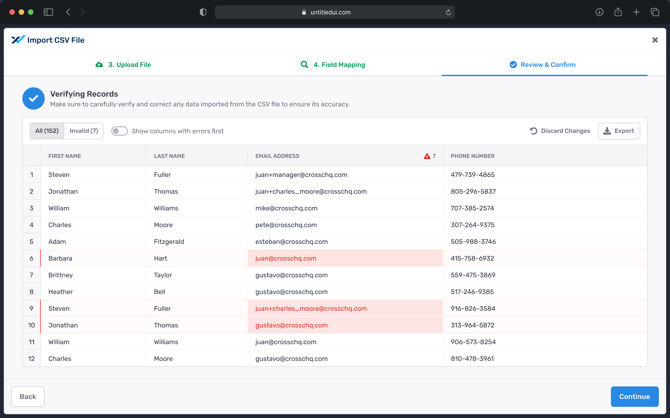Reload the page in address bar
This screenshot has width=670, height=418.
[x=448, y=12]
